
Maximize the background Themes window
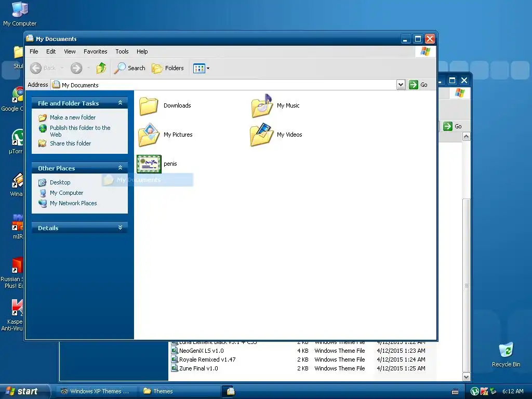[452, 81]
